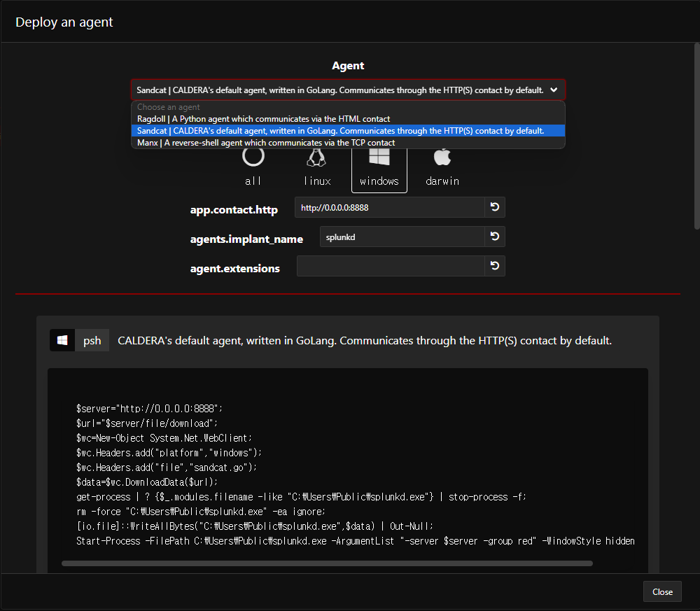Select the Sandcat default agent option
Image resolution: width=700 pixels, height=611 pixels.
point(348,131)
